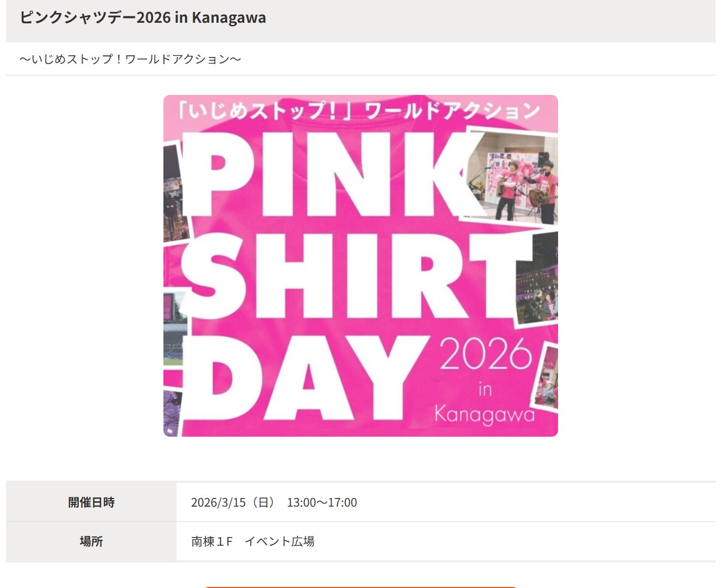This screenshot has height=588, width=728.
Task: Click the 2026 text on the poster
Action: 485,354
